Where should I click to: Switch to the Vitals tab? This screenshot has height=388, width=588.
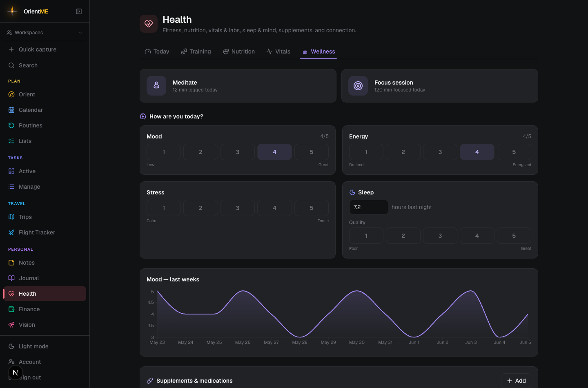278,51
